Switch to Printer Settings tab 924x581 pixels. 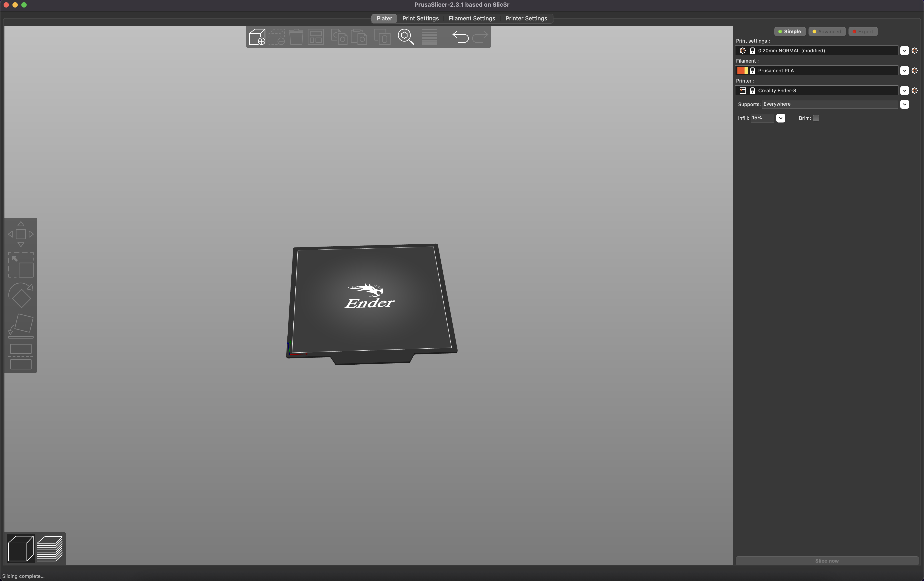click(526, 18)
